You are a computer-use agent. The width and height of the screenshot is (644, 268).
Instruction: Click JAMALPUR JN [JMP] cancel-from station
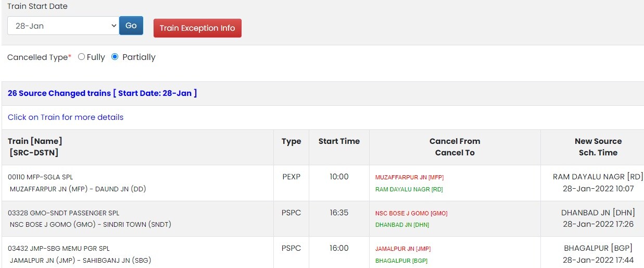(402, 249)
